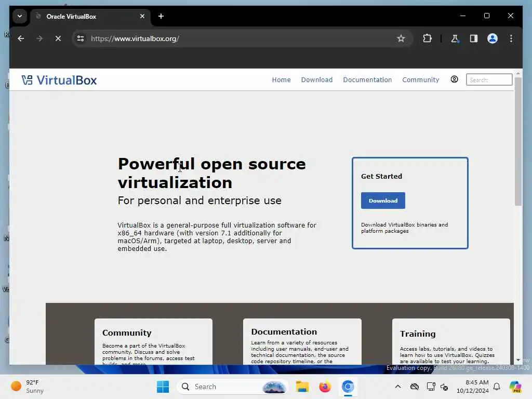Screen dimensions: 532x399
Task: Select the Oracle VirtualBox tab
Action: pos(90,16)
